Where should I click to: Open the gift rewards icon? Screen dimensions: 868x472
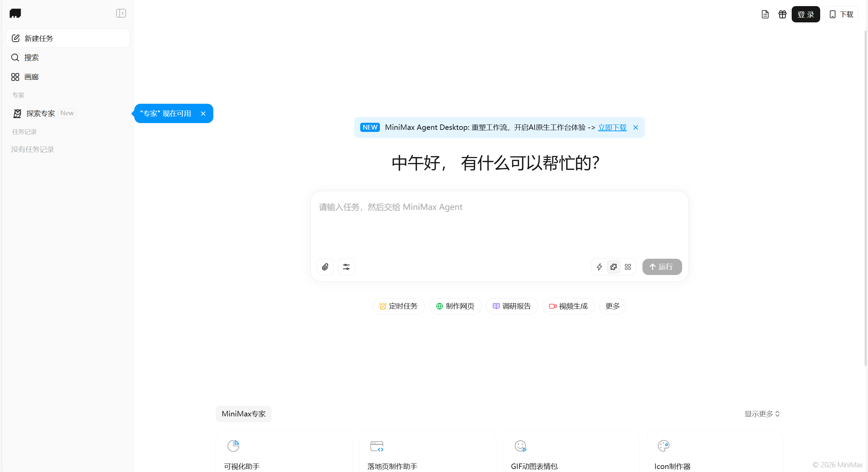(x=782, y=14)
